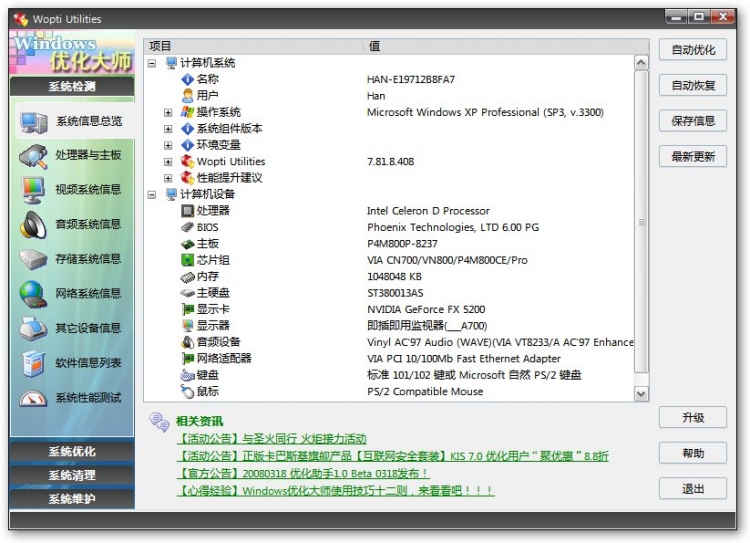Screen dimensions: 750x543
Task: Click the 值 column header
Action: (506, 46)
